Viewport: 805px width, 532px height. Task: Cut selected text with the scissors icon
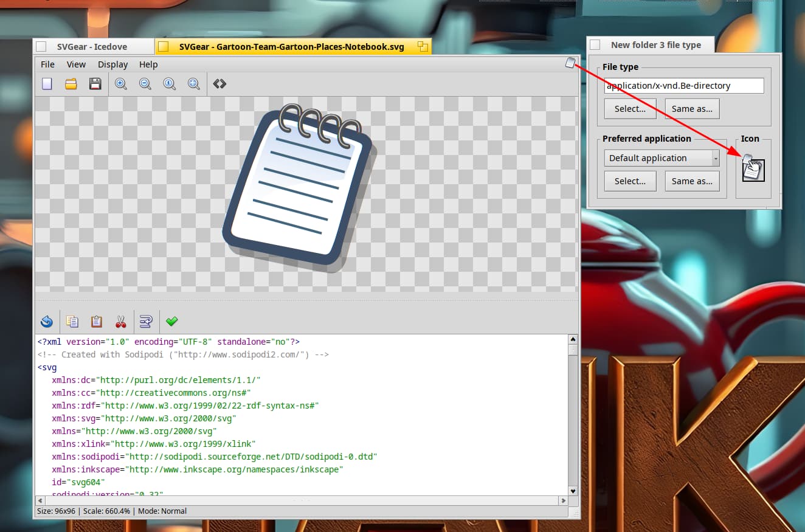pyautogui.click(x=121, y=321)
